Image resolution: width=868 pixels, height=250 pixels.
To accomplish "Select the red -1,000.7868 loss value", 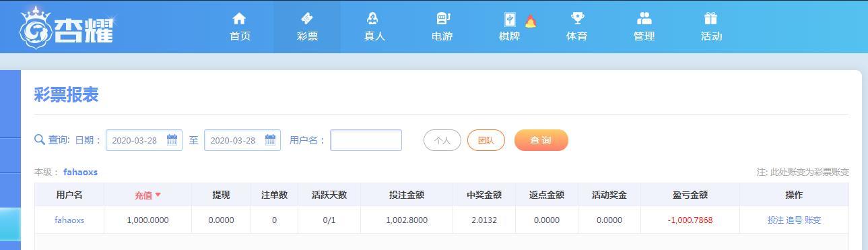I will (x=690, y=220).
